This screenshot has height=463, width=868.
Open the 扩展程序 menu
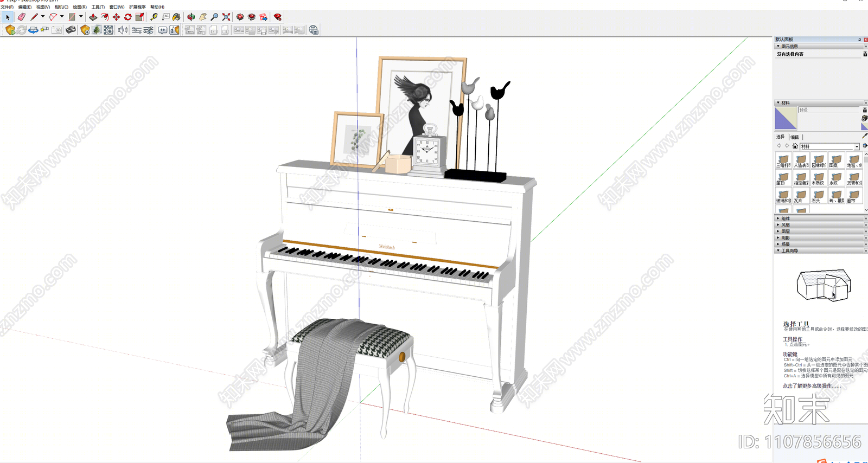tap(137, 7)
